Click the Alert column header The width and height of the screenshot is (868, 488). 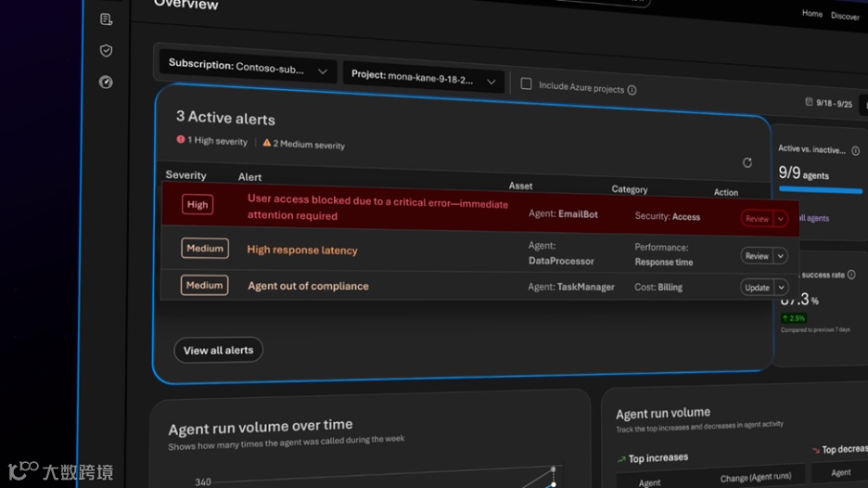[x=249, y=177]
